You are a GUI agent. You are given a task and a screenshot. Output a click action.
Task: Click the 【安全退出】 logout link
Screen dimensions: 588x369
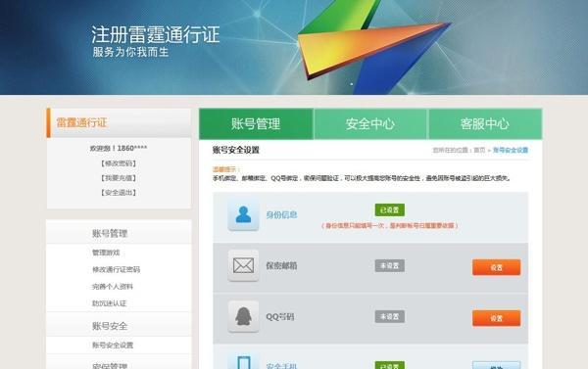[x=119, y=193]
